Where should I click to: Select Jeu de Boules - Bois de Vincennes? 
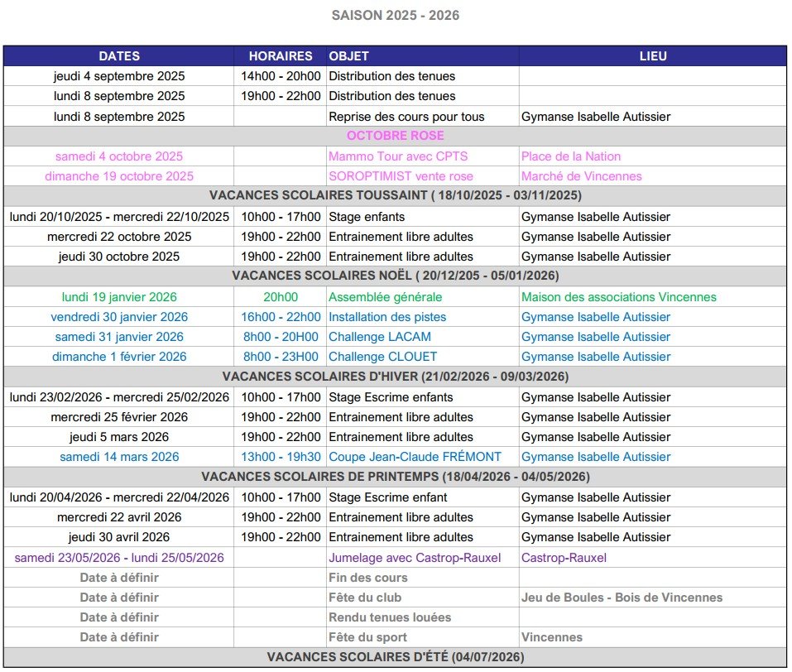(x=622, y=598)
